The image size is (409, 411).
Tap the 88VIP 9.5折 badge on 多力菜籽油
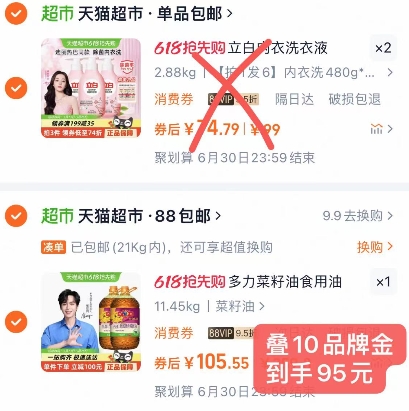[x=231, y=333]
